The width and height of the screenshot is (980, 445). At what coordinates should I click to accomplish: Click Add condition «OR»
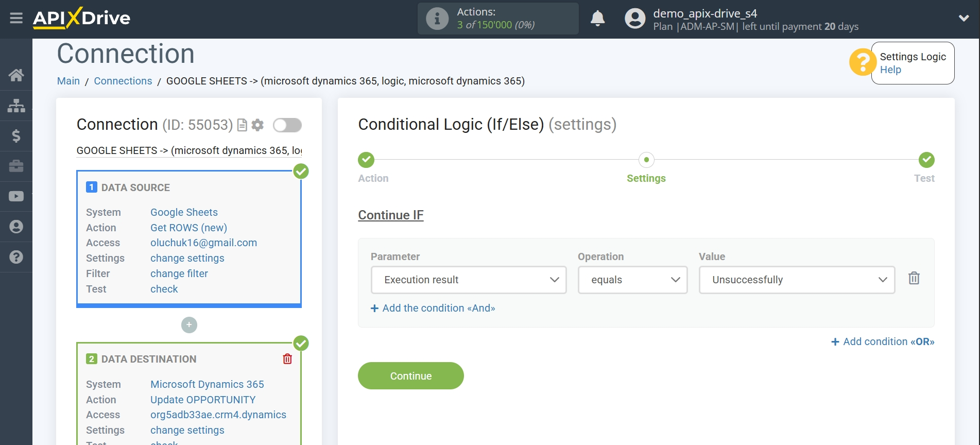[883, 341]
